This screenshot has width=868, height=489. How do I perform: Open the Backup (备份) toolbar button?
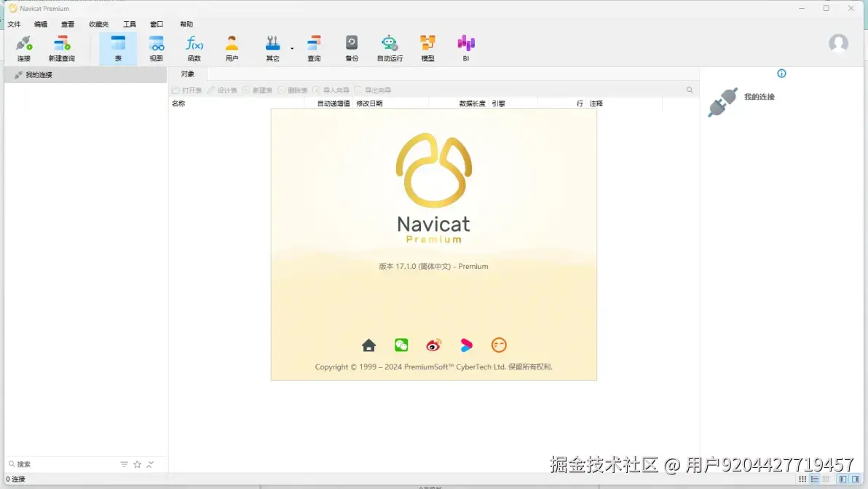point(352,48)
